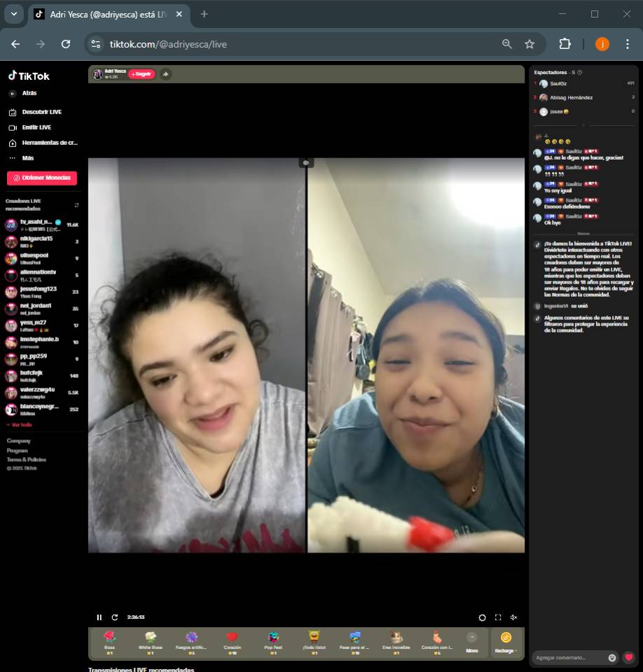Open the Recharge coins dropdown
This screenshot has height=672, width=643.
tap(506, 643)
